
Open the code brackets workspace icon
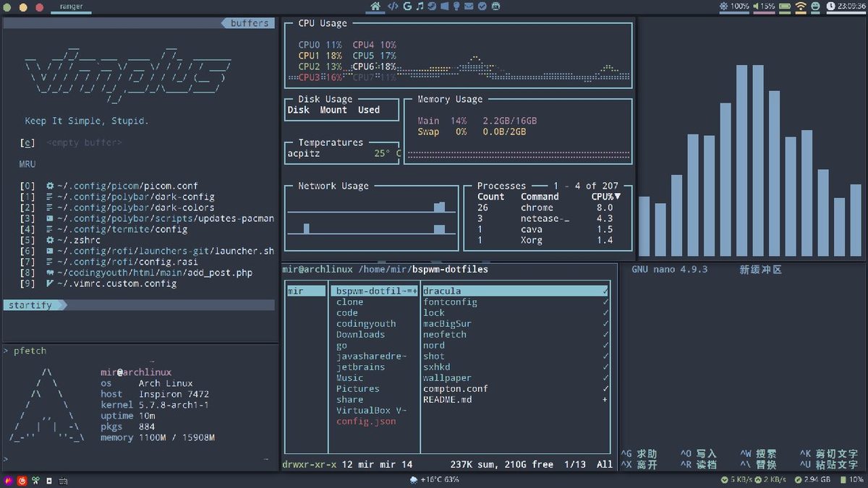tap(393, 7)
